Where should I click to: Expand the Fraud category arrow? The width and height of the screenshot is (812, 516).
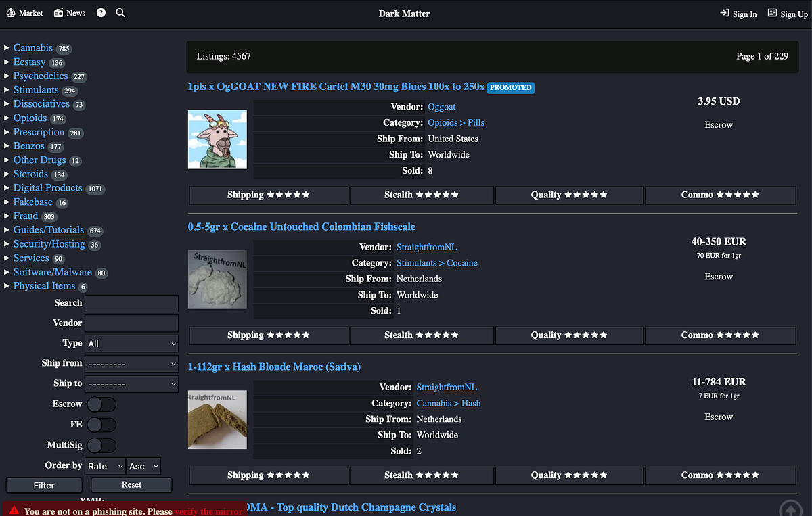7,216
